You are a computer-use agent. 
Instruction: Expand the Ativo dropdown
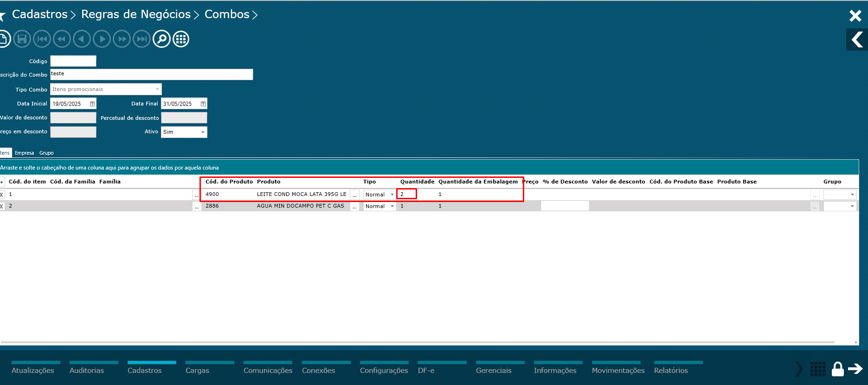[x=203, y=132]
